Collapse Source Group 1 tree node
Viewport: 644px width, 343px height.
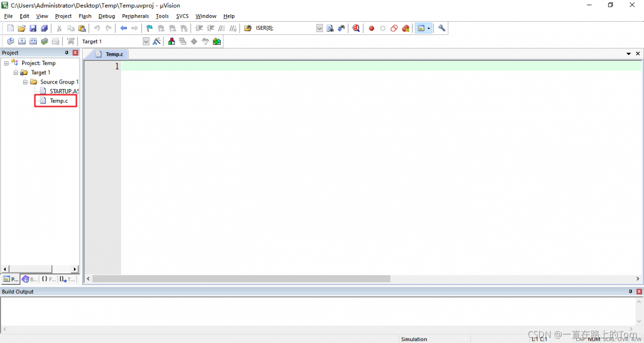(x=25, y=82)
